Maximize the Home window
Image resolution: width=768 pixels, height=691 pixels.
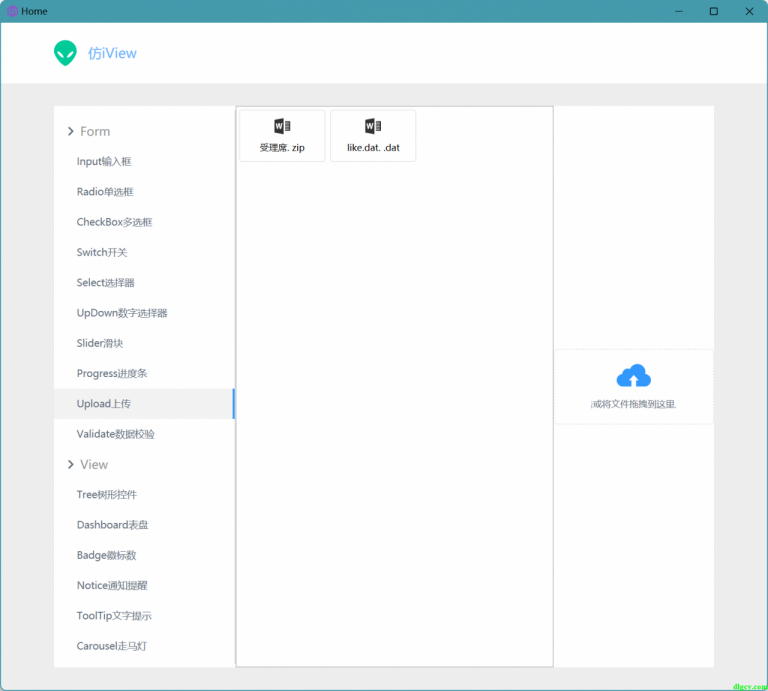(x=713, y=11)
